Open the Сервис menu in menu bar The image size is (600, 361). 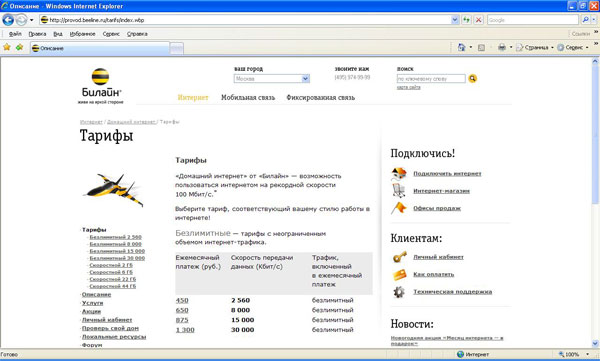111,34
